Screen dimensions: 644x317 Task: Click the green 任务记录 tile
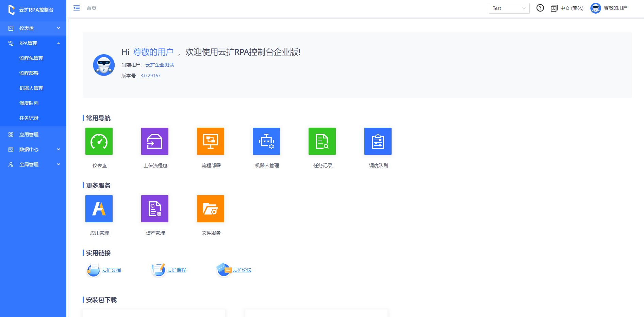click(322, 141)
